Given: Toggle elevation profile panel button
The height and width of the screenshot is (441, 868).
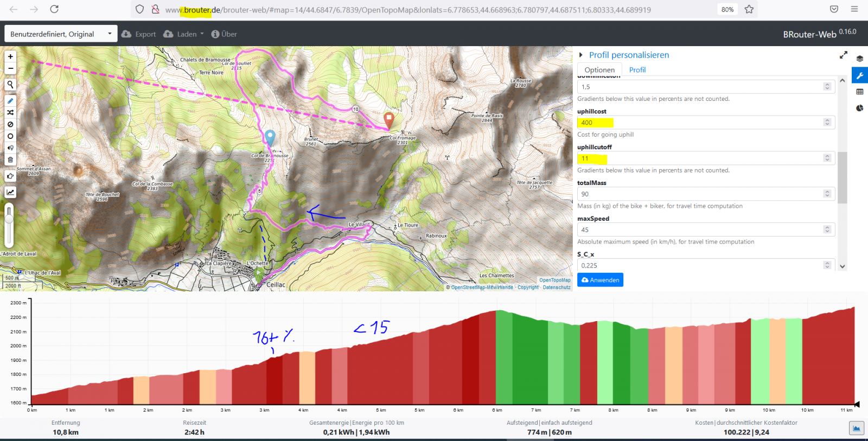Looking at the screenshot, I should [x=857, y=429].
